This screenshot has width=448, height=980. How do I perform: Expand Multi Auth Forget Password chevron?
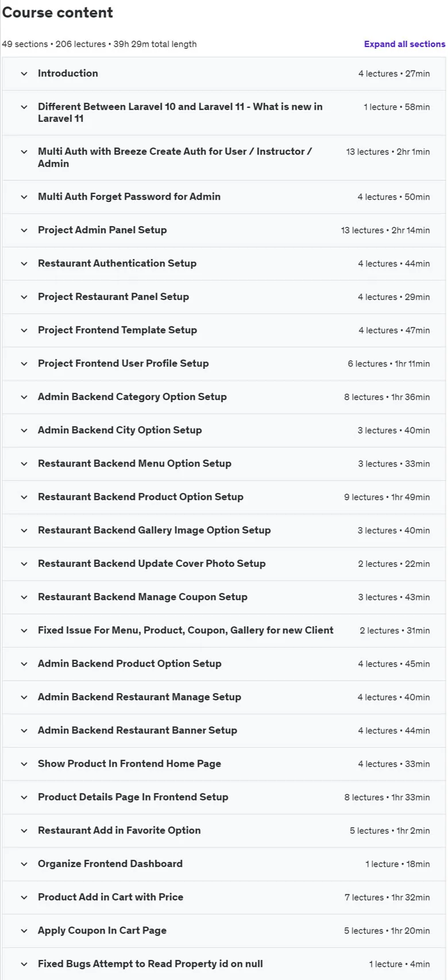coord(24,197)
